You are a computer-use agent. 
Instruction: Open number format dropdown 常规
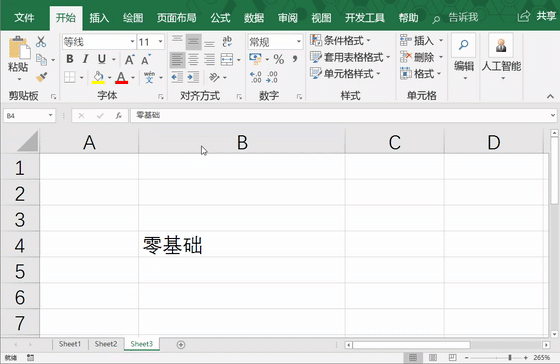point(299,42)
